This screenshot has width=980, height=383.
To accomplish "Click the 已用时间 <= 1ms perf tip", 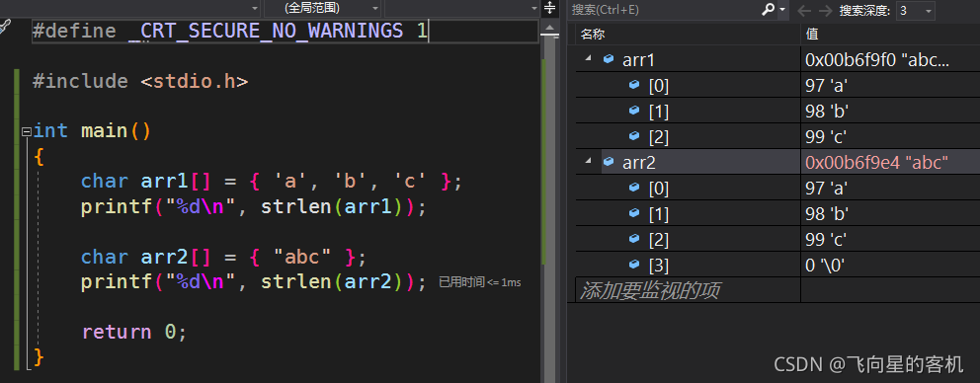I will pos(479,282).
